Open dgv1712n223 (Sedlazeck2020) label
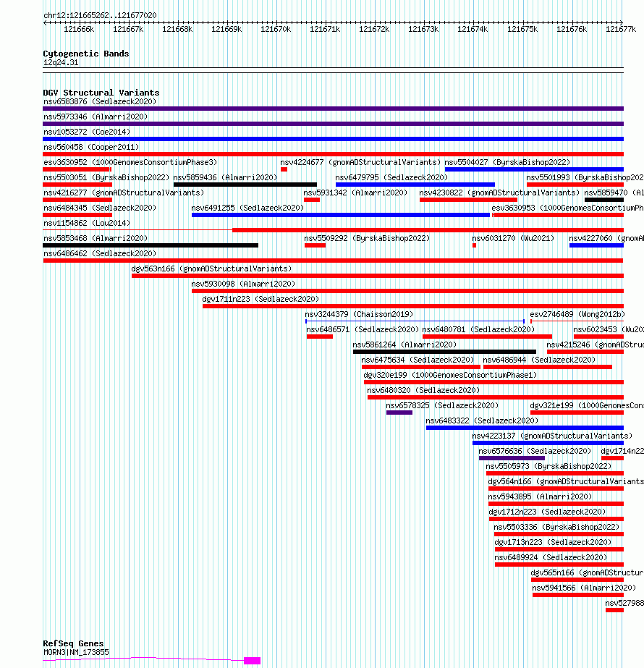The image size is (644, 668). tap(547, 512)
